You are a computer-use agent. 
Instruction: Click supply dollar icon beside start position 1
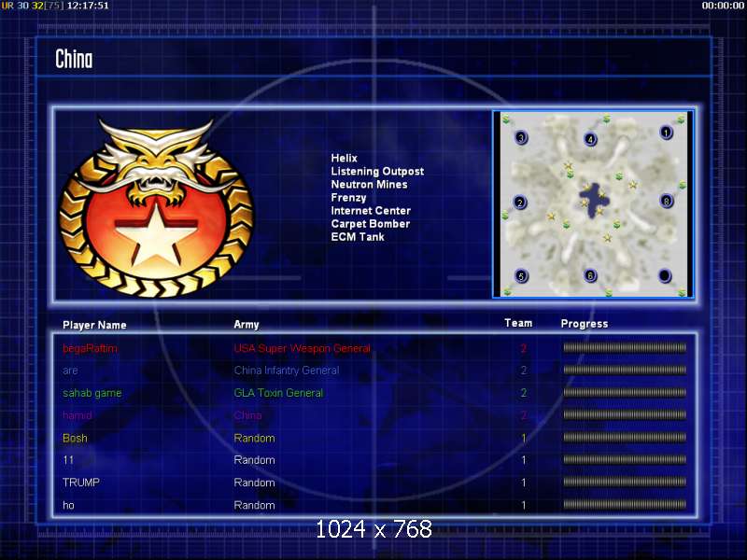[x=682, y=119]
